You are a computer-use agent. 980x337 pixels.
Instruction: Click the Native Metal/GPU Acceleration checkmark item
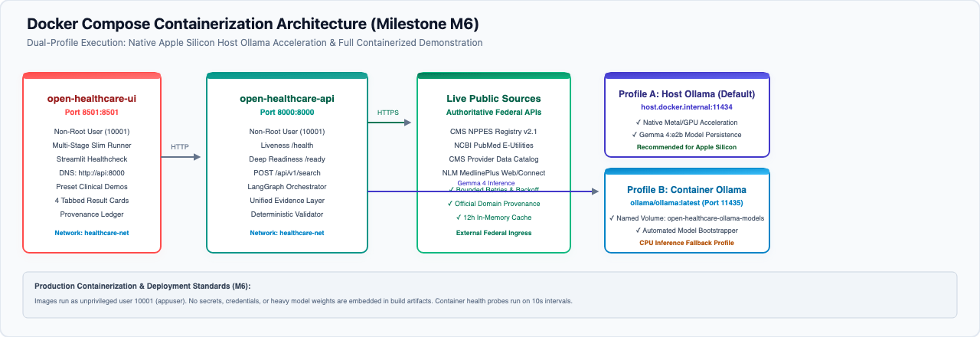point(687,122)
